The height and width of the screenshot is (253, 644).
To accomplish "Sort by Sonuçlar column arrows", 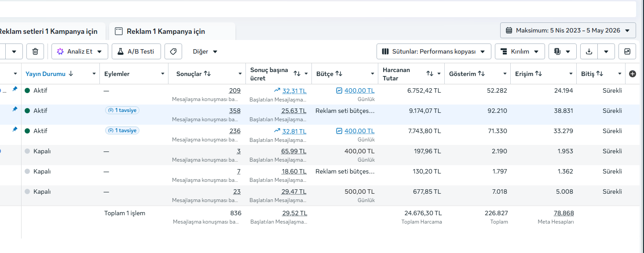I will point(207,74).
